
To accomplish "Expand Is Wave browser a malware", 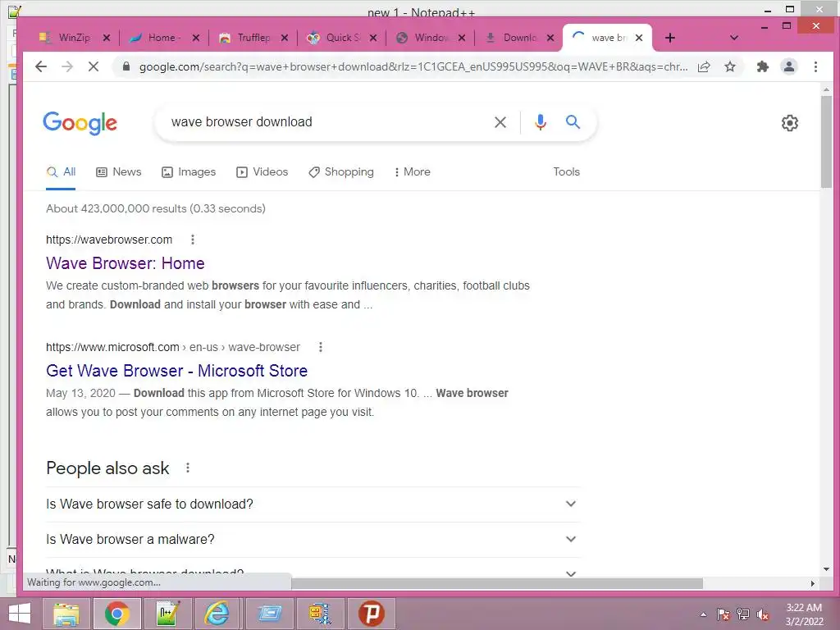I will (313, 540).
